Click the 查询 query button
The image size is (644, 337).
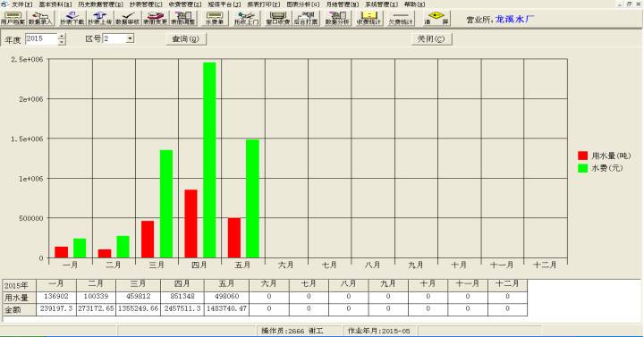(x=186, y=39)
